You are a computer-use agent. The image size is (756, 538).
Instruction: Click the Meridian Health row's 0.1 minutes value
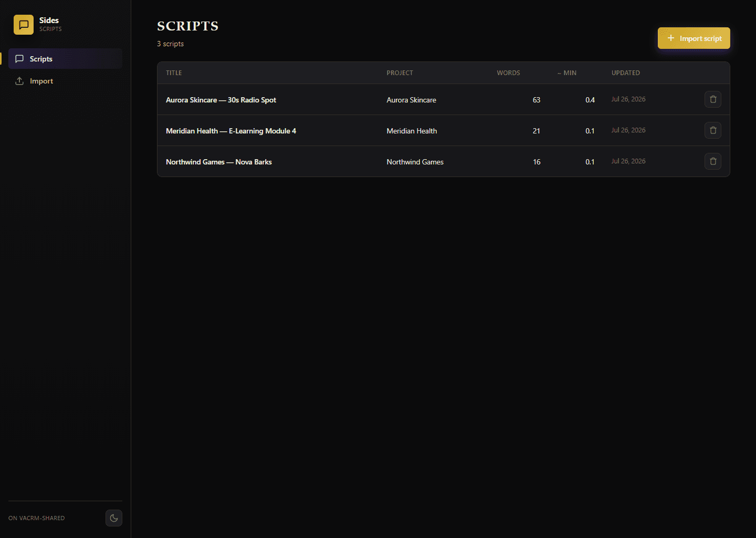tap(590, 131)
